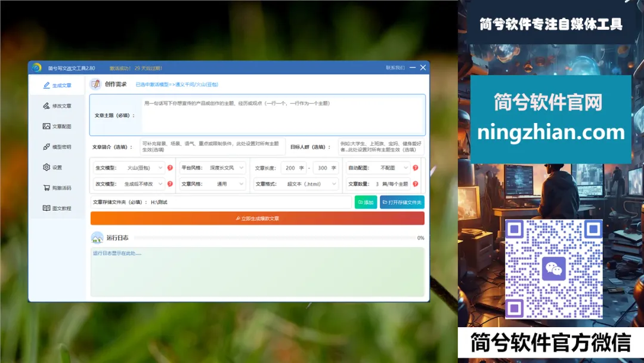The height and width of the screenshot is (363, 644).
Task: Click the 联系我们 link in title bar
Action: click(395, 68)
